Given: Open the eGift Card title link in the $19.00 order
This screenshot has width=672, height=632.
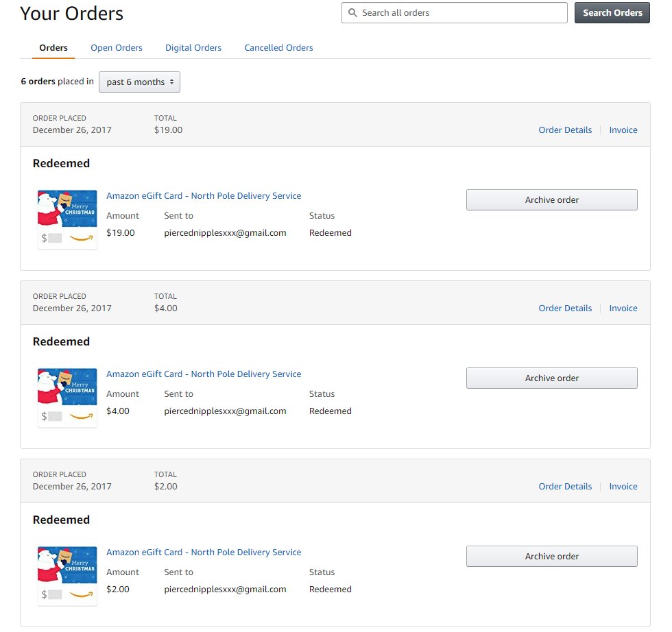Looking at the screenshot, I should coord(204,196).
